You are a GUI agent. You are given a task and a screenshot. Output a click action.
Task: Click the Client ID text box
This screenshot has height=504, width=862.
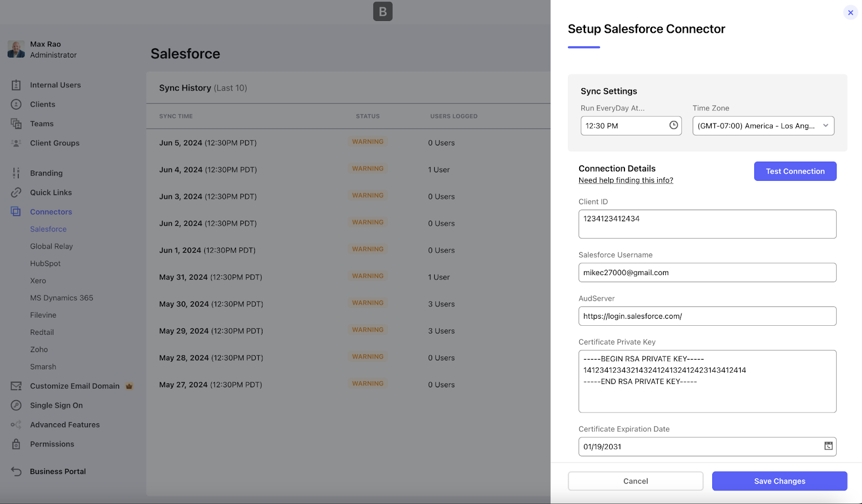707,224
